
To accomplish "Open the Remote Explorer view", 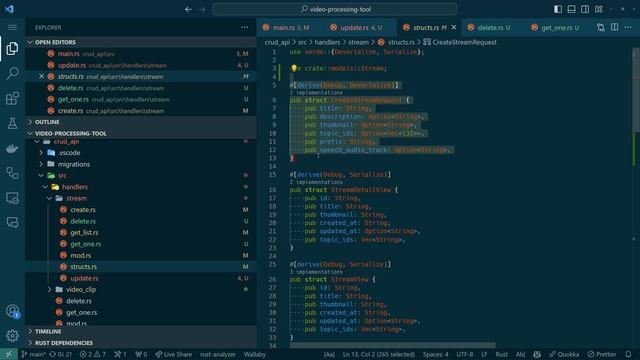I will coord(12,198).
